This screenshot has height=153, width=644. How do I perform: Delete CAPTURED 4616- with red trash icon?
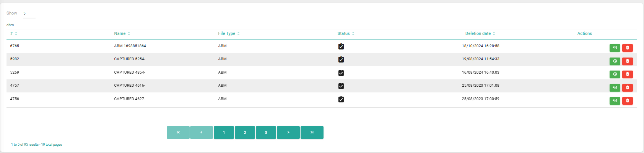click(x=627, y=88)
